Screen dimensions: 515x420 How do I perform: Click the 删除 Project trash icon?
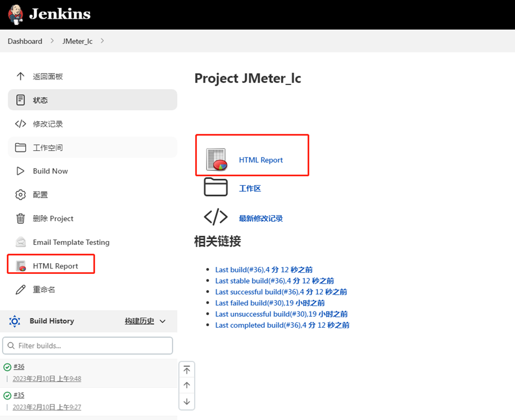coord(19,218)
